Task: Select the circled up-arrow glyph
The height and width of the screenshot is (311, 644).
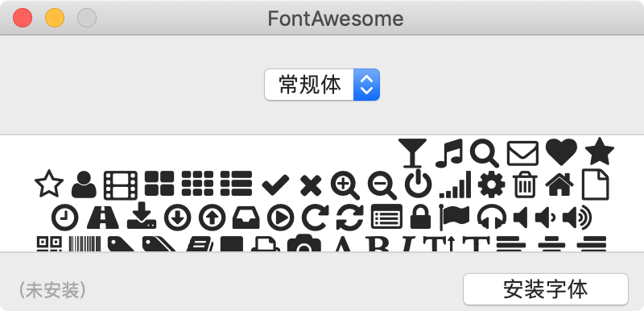Action: click(x=213, y=217)
